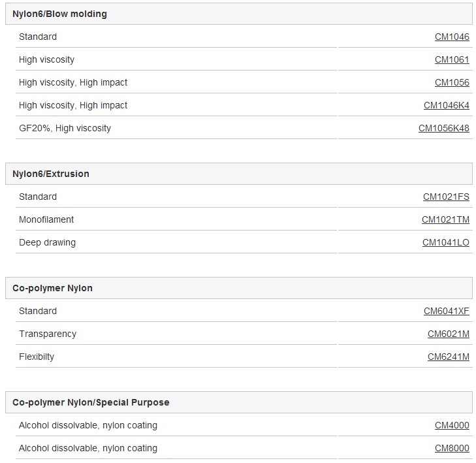Open the CM1021TM monofilament link
476x463 pixels.
tap(445, 219)
